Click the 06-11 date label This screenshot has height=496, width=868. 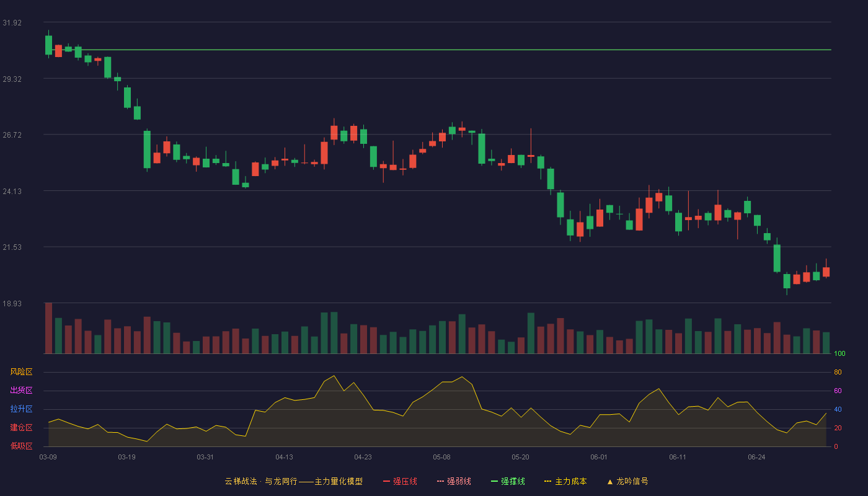678,457
